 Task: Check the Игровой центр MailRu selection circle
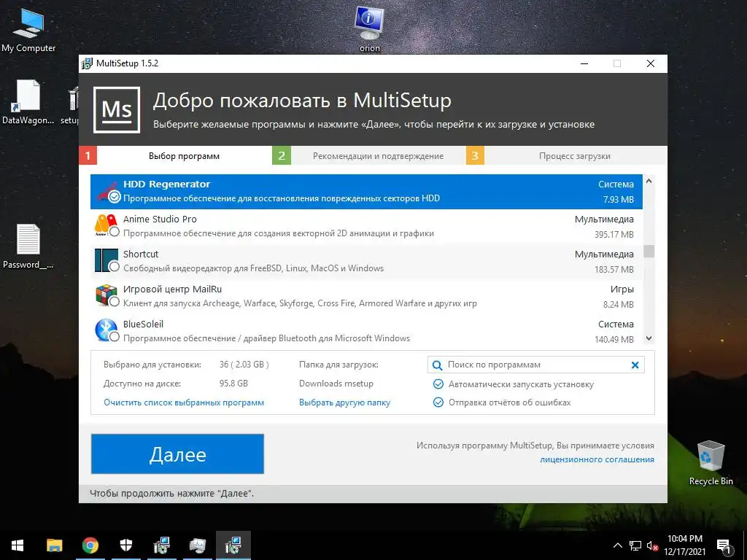pos(115,301)
